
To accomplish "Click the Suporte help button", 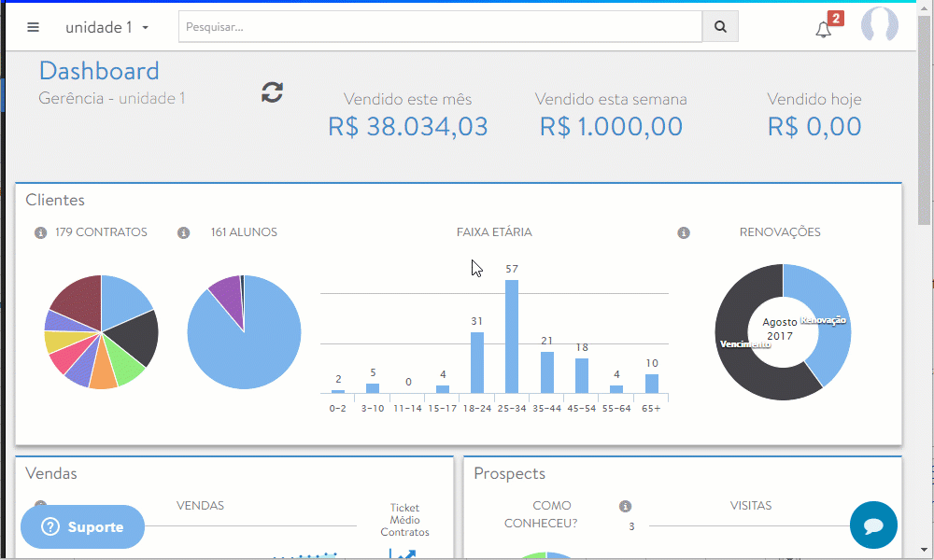I will 83,527.
